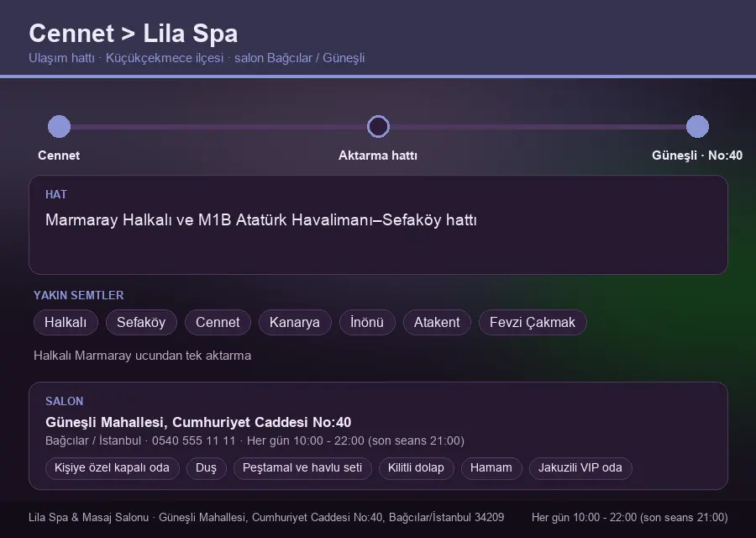
Task: Select the Sefaköy district chip
Action: [141, 322]
